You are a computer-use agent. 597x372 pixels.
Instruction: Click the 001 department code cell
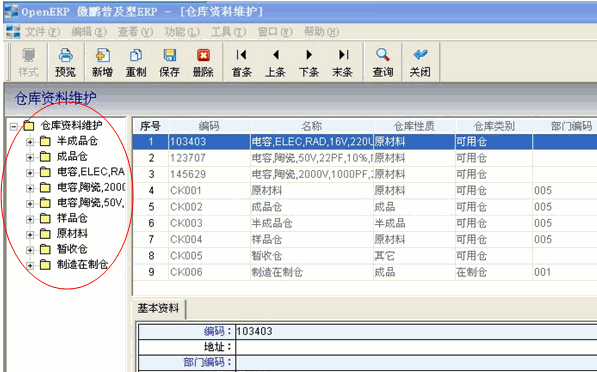point(565,272)
